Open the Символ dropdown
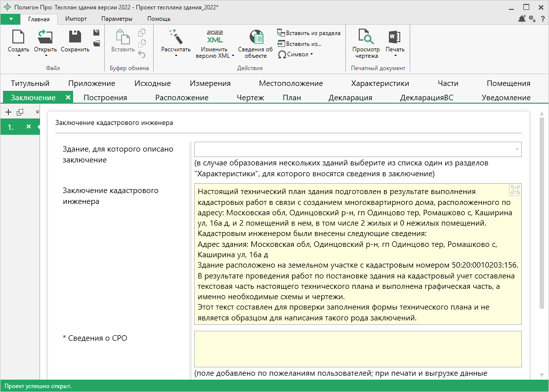549x392 pixels. pos(296,54)
